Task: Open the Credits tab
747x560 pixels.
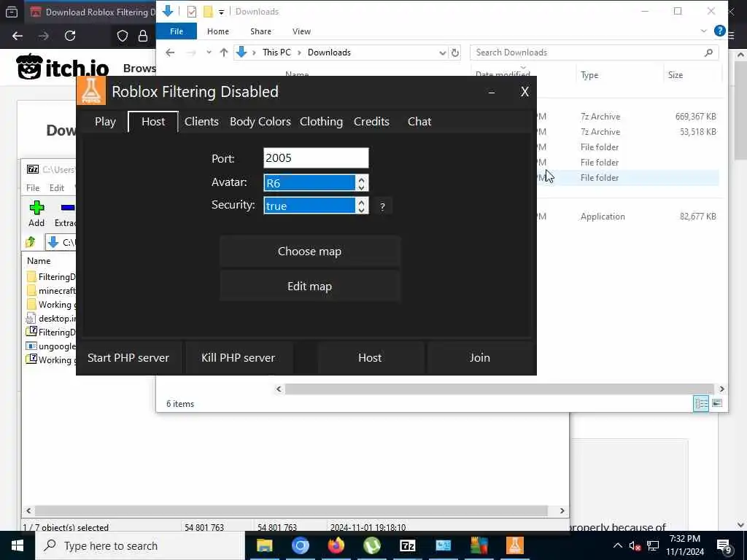Action: (371, 122)
